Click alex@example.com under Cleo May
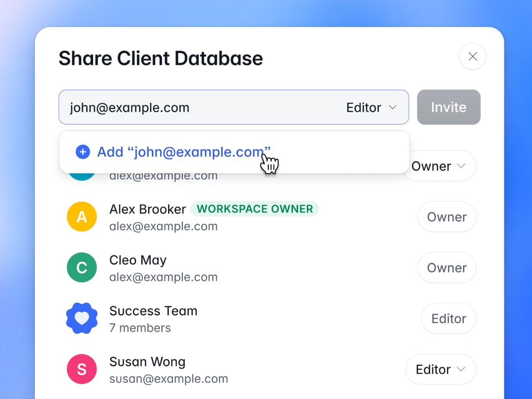Viewport: 532px width, 399px height. pos(164,277)
